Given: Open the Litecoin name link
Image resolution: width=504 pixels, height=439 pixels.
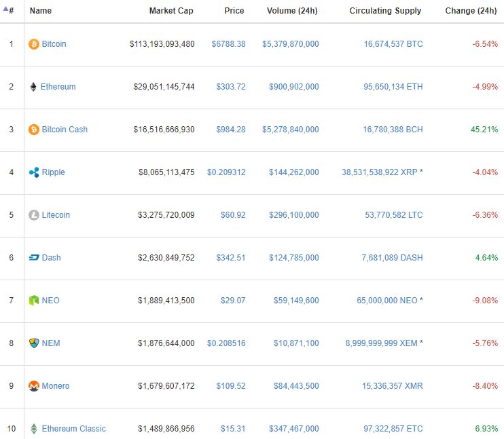Looking at the screenshot, I should [56, 215].
